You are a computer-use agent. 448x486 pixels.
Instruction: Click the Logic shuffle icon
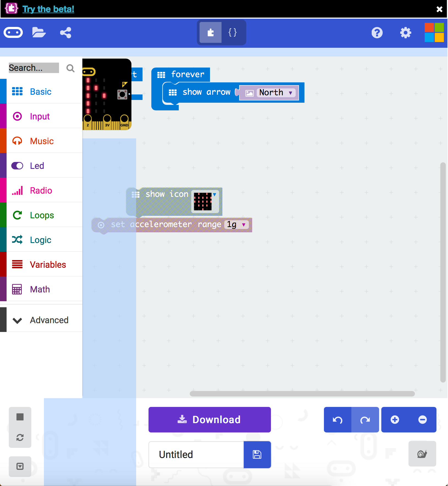17,239
